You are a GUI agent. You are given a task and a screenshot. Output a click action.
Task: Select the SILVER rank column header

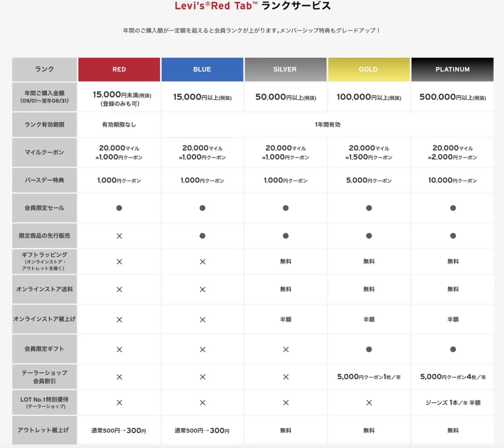pos(285,69)
